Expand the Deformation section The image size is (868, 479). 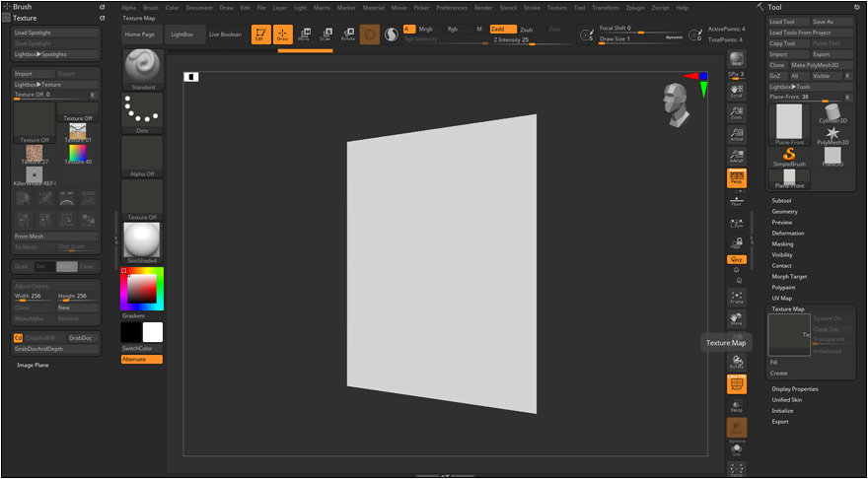(787, 233)
